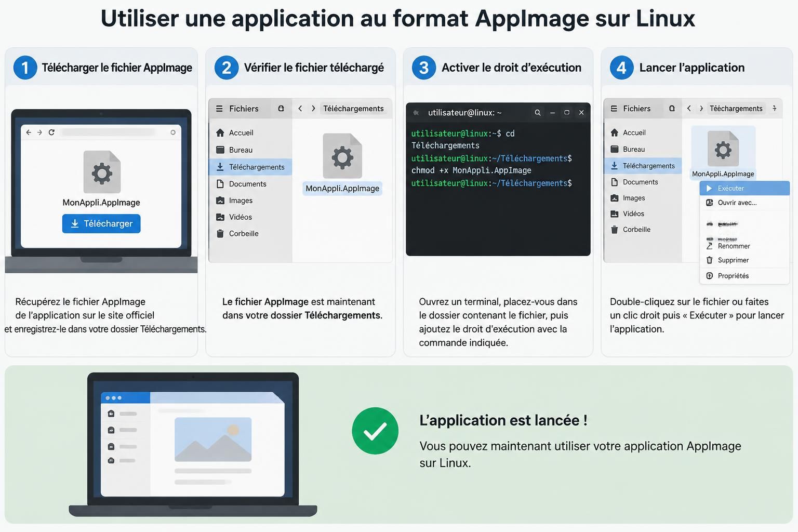
Task: Select Téléchargements in step 4 sidebar
Action: pyautogui.click(x=643, y=166)
